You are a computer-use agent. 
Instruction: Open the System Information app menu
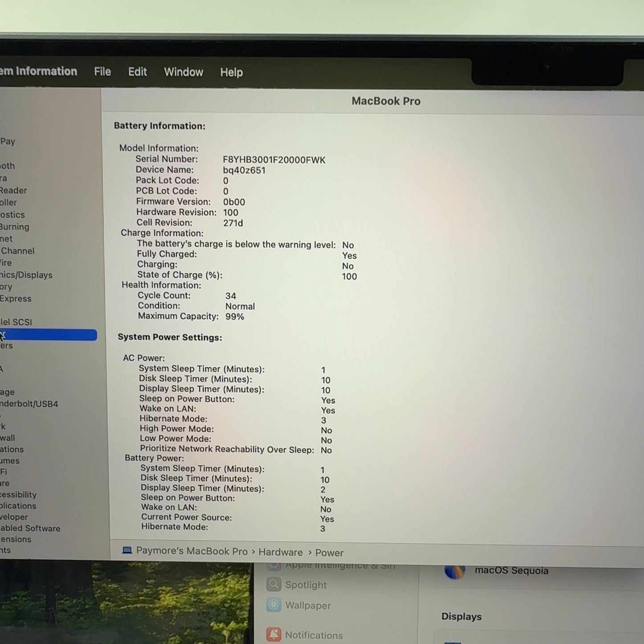click(38, 71)
